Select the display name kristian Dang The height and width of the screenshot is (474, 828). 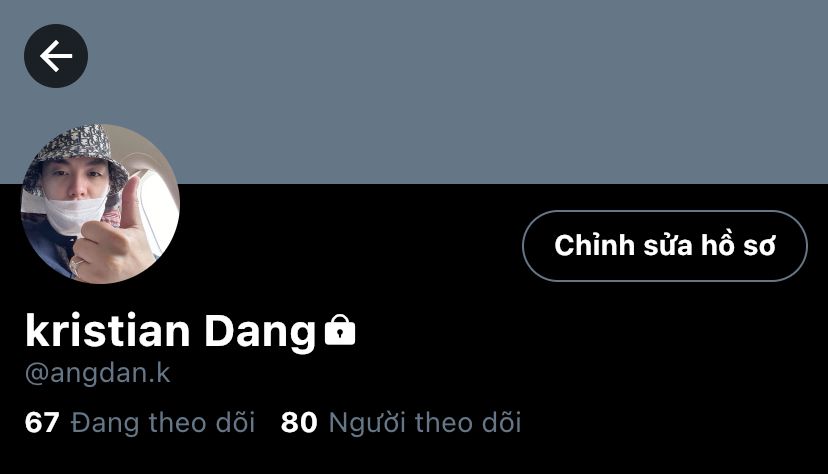(x=171, y=331)
